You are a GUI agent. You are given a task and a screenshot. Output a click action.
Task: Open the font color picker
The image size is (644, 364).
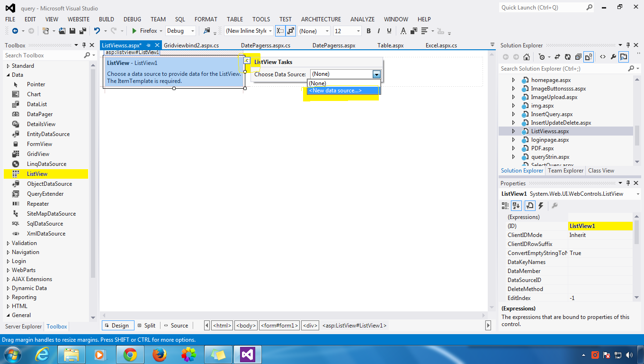pyautogui.click(x=403, y=31)
